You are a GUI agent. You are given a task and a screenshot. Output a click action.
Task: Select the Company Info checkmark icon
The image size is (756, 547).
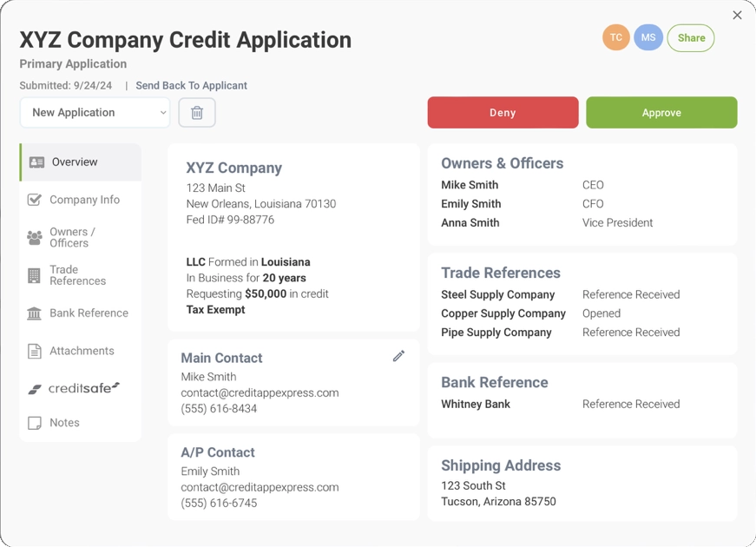click(x=34, y=199)
